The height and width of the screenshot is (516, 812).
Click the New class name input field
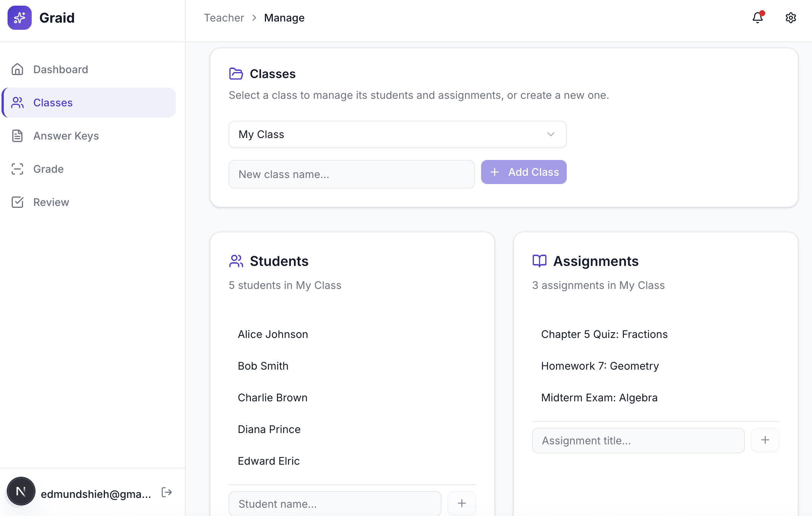351,174
